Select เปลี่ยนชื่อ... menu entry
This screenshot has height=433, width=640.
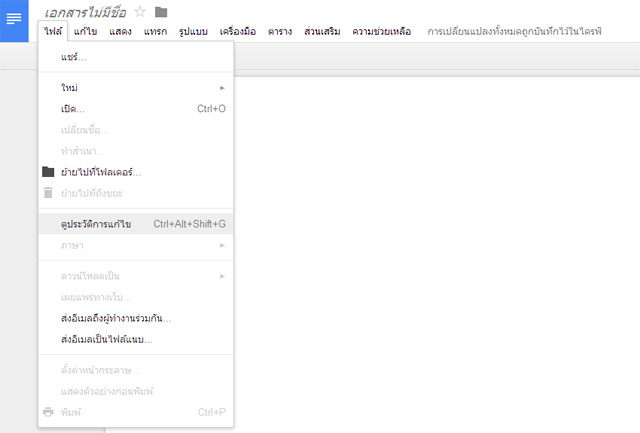coord(136,130)
